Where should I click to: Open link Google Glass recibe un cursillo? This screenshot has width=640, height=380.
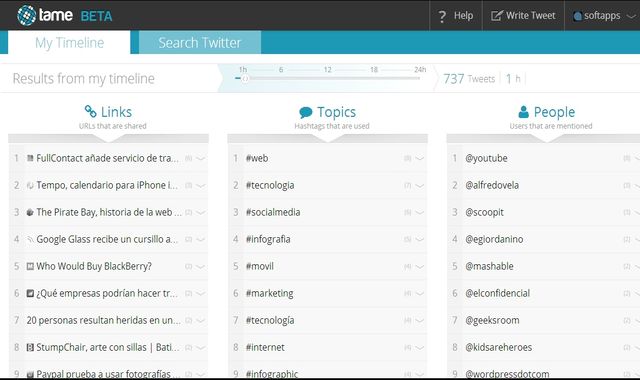coord(107,239)
